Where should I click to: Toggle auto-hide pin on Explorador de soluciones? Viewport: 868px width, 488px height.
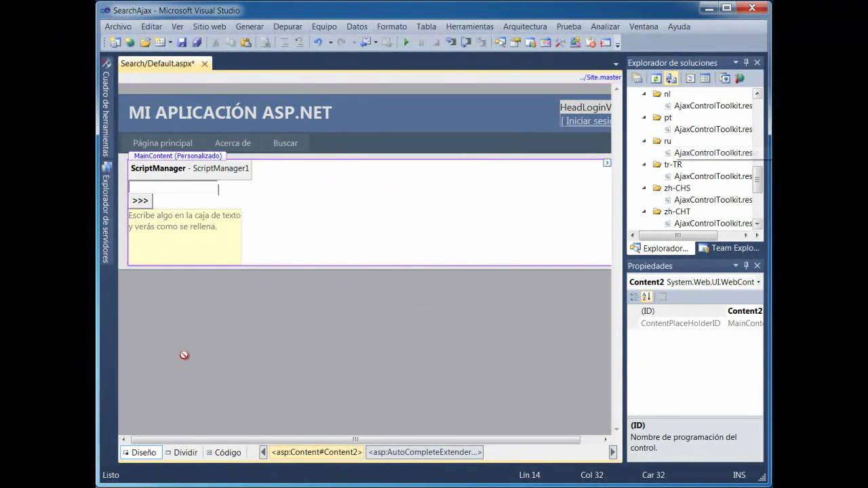pyautogui.click(x=746, y=62)
